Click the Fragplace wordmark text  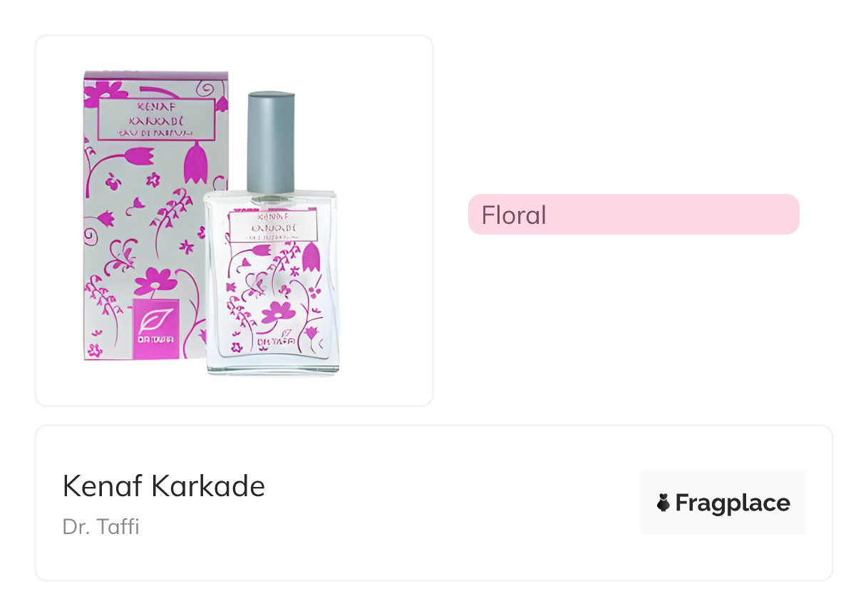point(733,503)
